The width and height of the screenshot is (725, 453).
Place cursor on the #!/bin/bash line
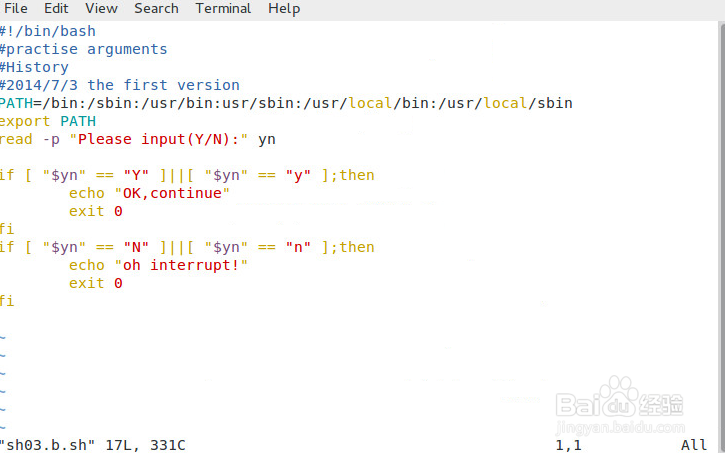click(x=48, y=31)
